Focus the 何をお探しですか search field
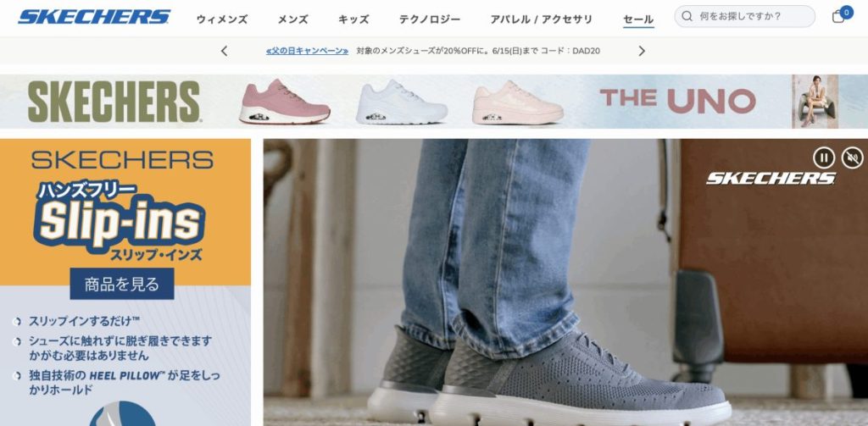868x426 pixels. tap(744, 16)
